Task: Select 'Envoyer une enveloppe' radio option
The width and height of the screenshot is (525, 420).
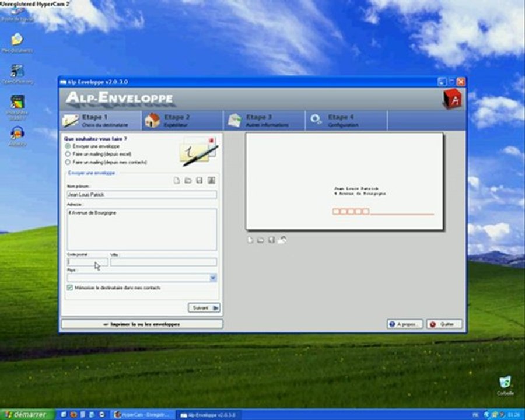Action: pos(68,146)
